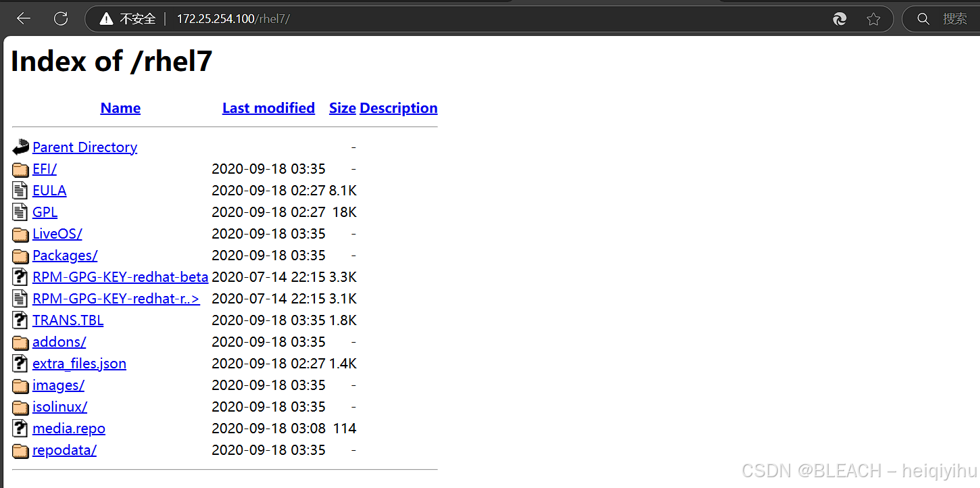Sort listing by Description header

tap(399, 108)
